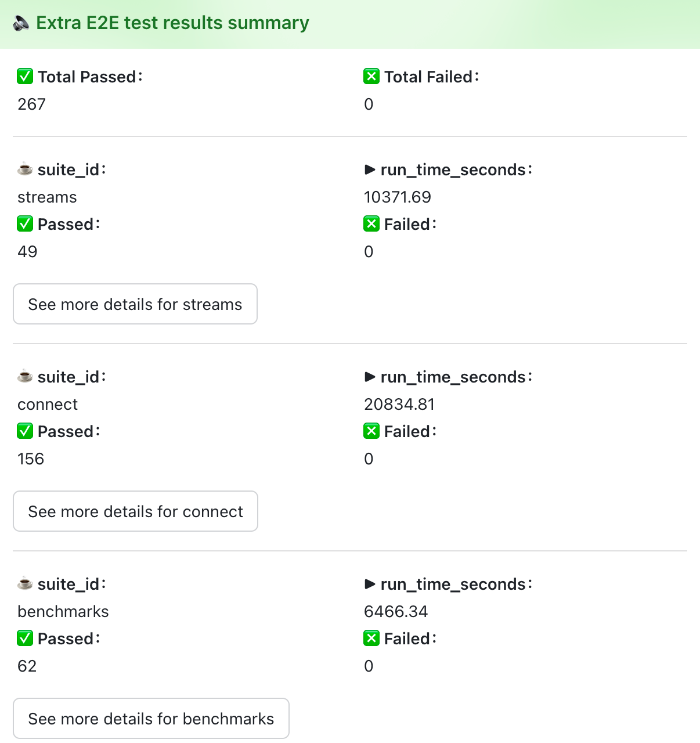Click the coffee cup icon for streams suite
Screen dimensions: 700x743
click(25, 169)
